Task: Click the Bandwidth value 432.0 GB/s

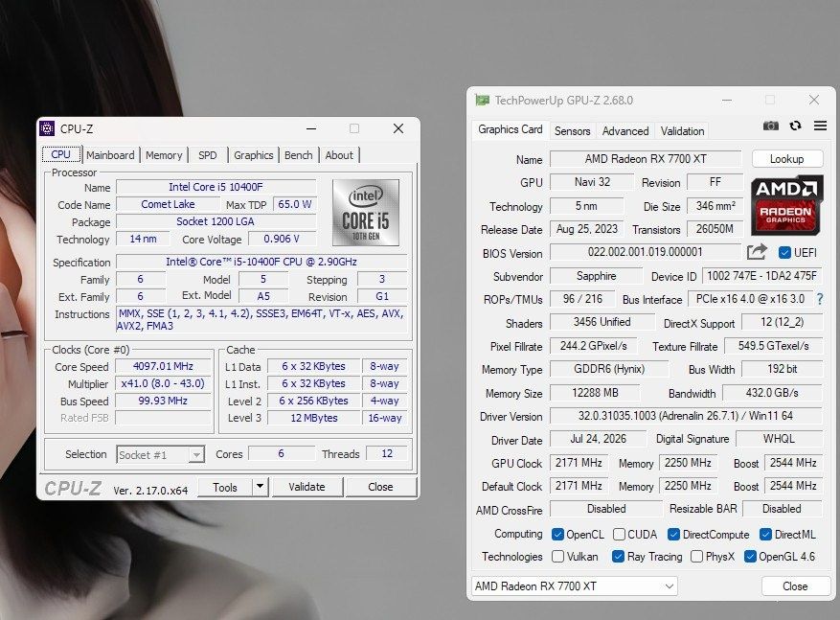Action: click(x=772, y=393)
